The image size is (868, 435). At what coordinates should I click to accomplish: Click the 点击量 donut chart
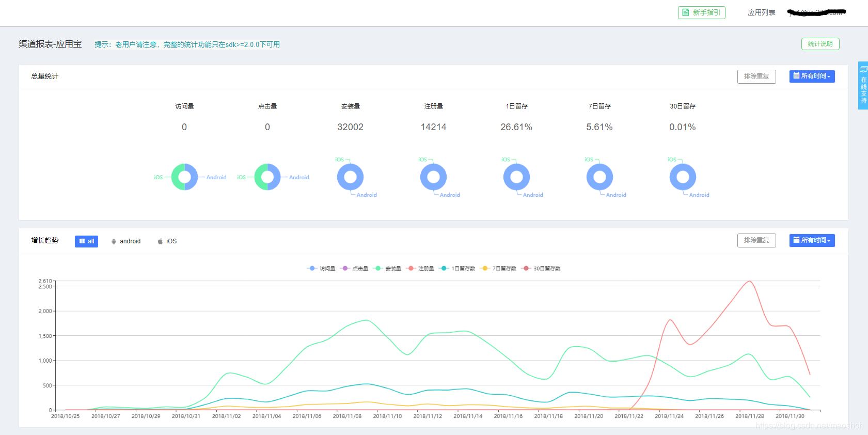(x=267, y=177)
